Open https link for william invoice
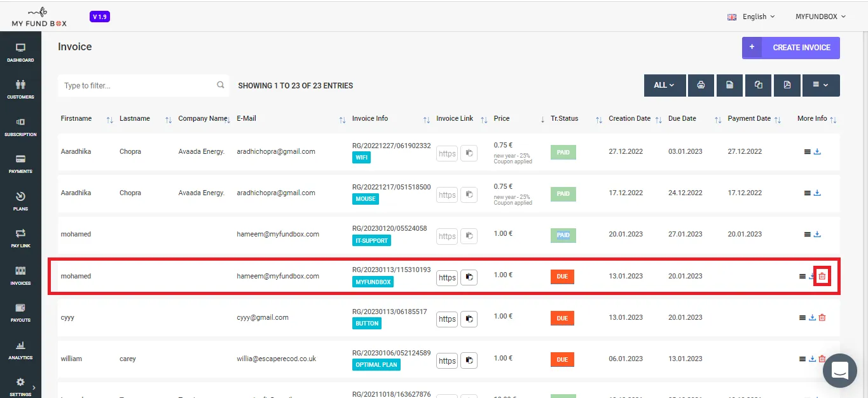The image size is (868, 398). point(447,360)
